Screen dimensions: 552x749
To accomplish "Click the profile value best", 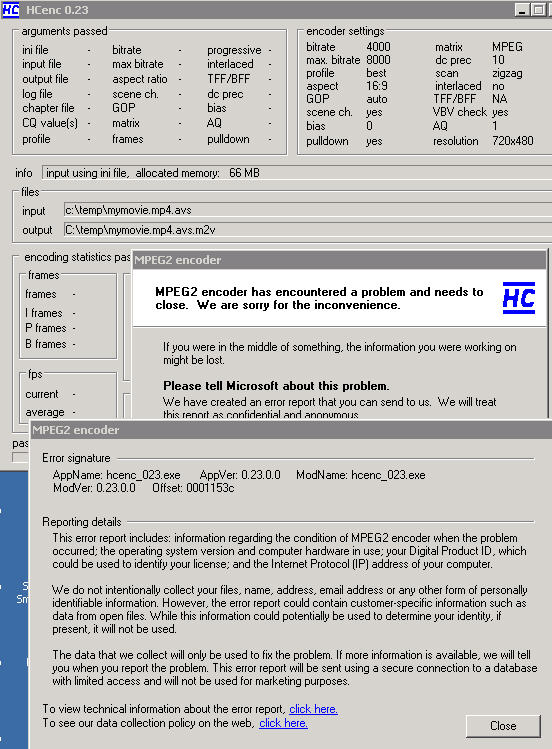I will point(376,73).
